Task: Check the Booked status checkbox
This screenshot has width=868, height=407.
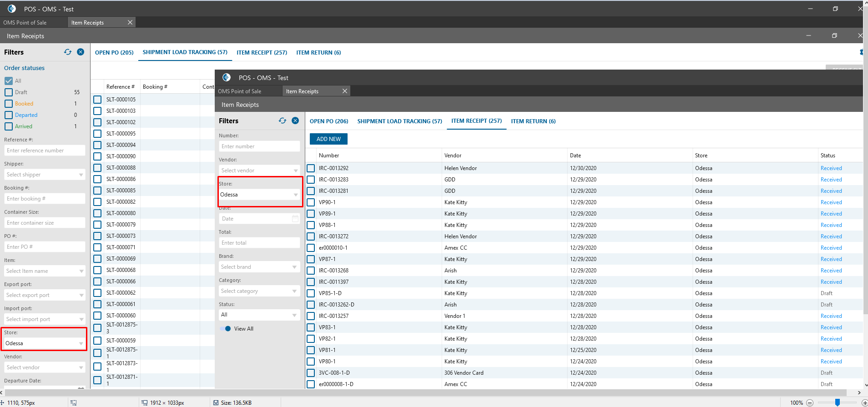Action: 9,104
